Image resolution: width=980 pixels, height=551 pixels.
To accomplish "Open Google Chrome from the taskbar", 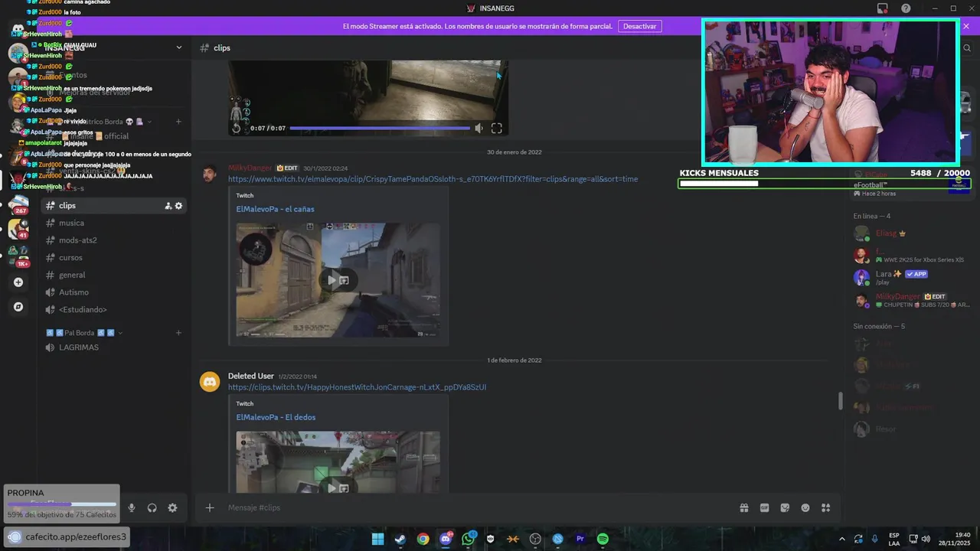I will [x=423, y=539].
